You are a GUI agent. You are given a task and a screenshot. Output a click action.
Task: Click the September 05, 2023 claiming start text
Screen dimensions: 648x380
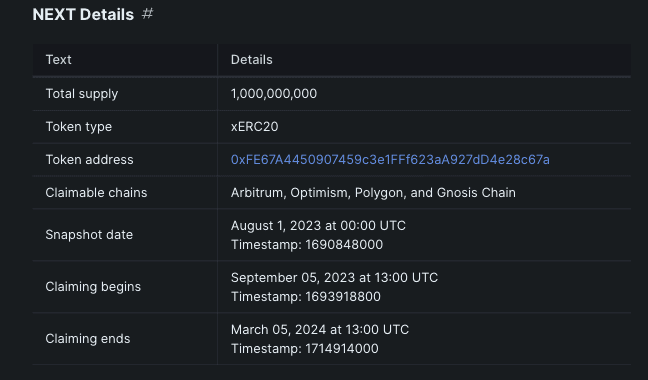point(334,278)
